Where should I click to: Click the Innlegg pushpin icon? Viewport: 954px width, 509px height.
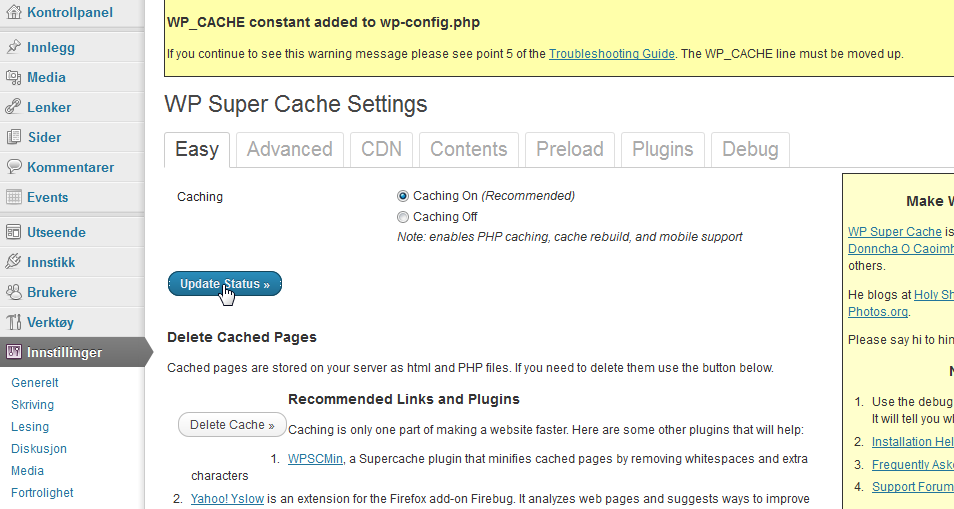13,47
